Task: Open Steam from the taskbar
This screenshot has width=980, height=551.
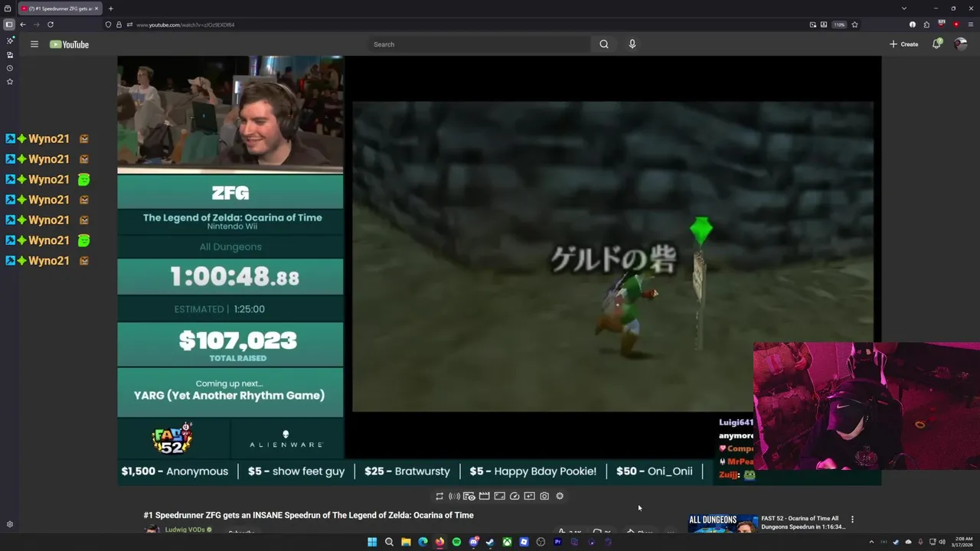Action: point(490,542)
